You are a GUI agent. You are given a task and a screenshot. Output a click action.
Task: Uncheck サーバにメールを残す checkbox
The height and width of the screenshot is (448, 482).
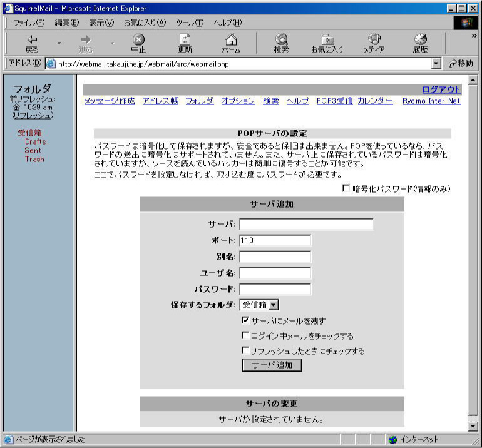tap(245, 320)
